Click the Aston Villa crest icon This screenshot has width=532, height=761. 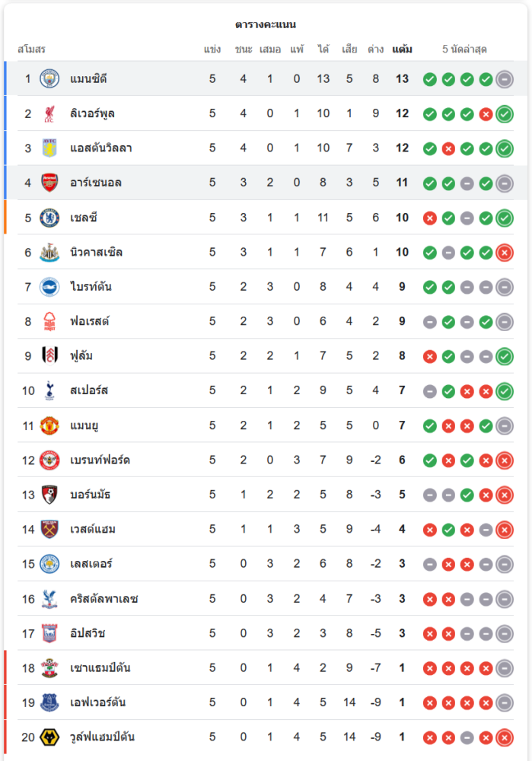[x=49, y=148]
